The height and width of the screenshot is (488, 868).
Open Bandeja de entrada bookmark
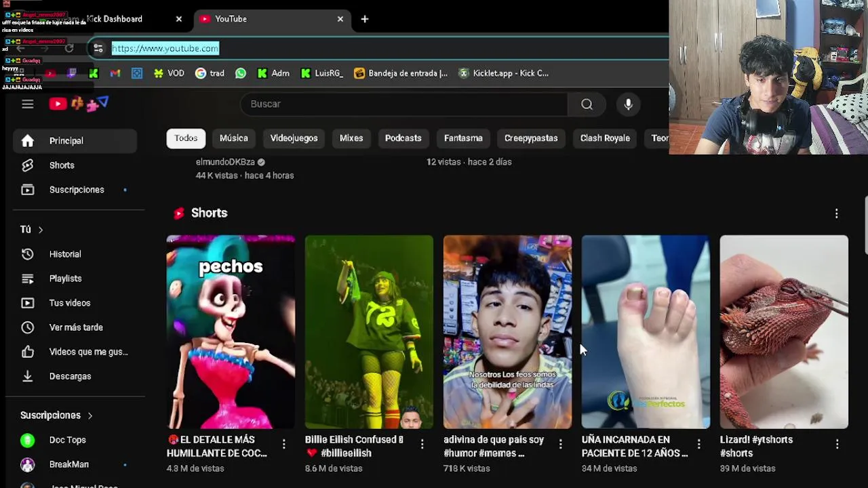click(401, 73)
